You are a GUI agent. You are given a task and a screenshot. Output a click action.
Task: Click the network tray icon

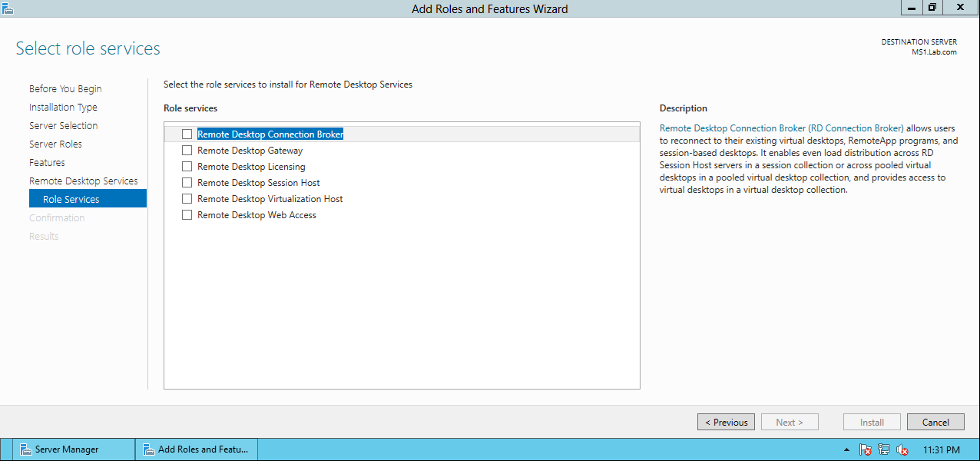884,449
